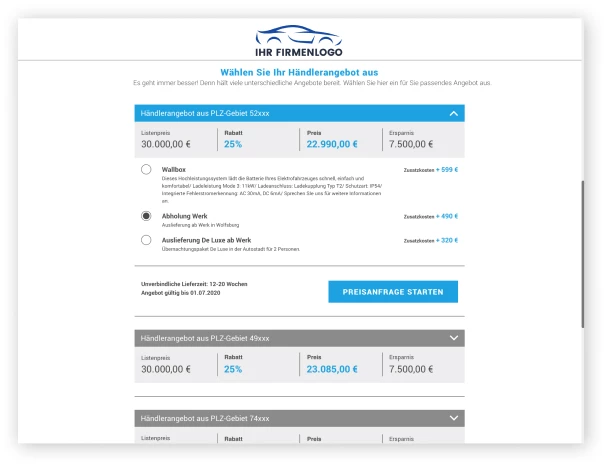Click the 23.085,00 € price in the 49xxx offer
This screenshot has height=466, width=607.
point(332,369)
